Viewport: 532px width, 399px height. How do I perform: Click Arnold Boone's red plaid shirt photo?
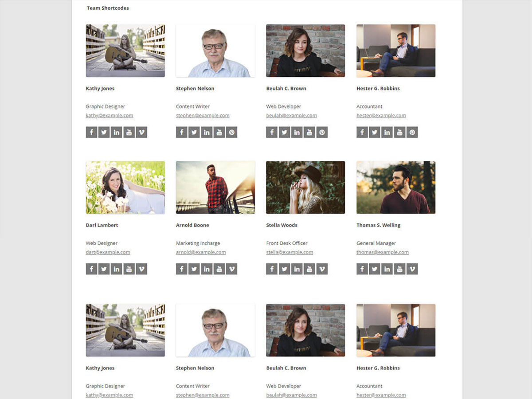coord(215,188)
